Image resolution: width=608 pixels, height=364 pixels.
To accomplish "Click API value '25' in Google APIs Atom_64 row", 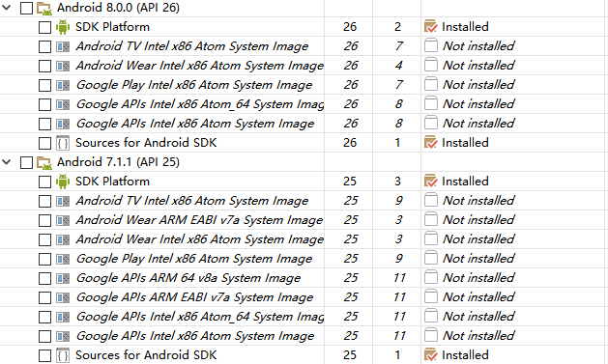I will (x=351, y=317).
